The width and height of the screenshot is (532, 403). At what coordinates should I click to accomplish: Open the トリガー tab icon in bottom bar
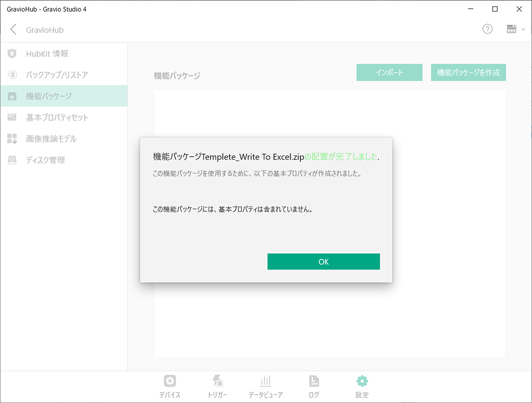pyautogui.click(x=217, y=381)
